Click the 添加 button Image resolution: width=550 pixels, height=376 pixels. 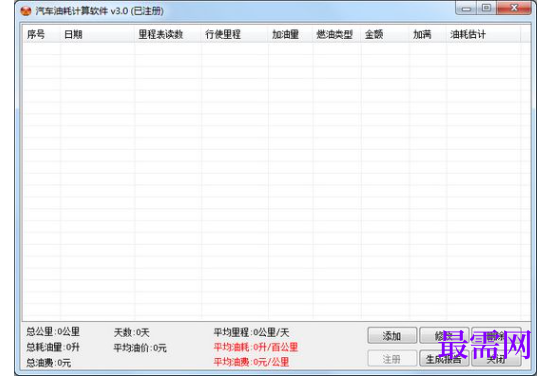[392, 336]
